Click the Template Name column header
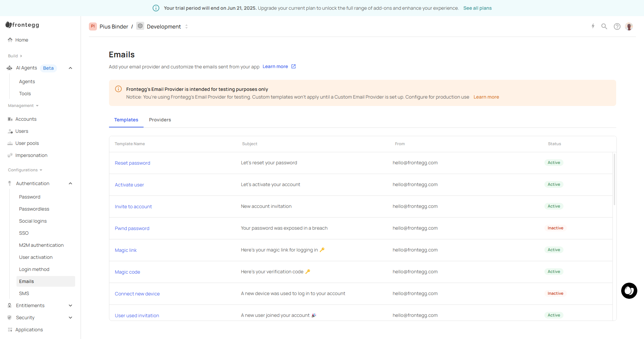This screenshot has width=644, height=339. click(x=130, y=144)
